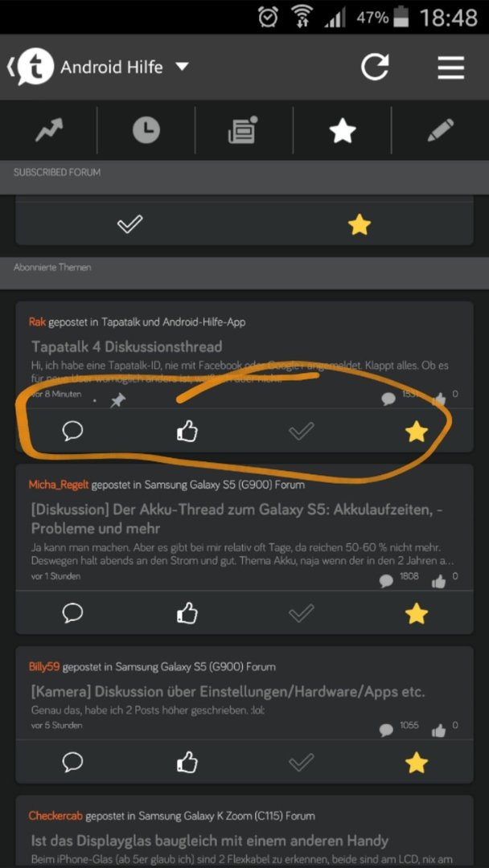This screenshot has height=868, width=489.
Task: Toggle the star in the subscribed forum row
Action: click(359, 224)
